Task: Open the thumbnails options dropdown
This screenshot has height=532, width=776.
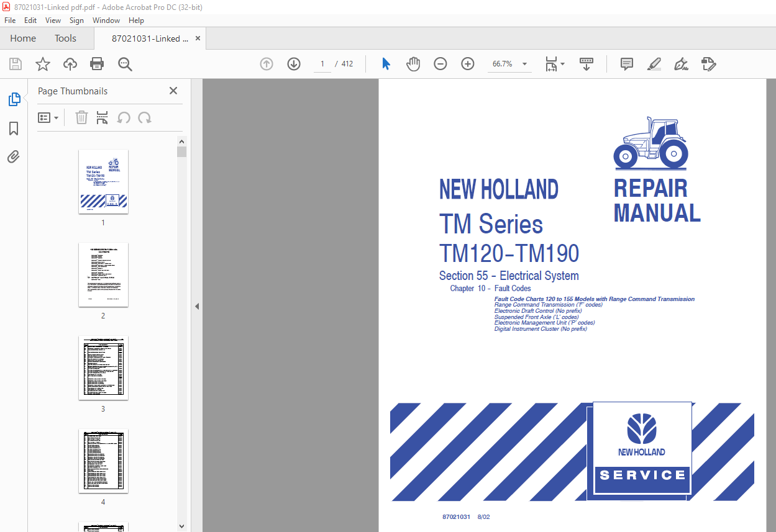Action: click(48, 117)
